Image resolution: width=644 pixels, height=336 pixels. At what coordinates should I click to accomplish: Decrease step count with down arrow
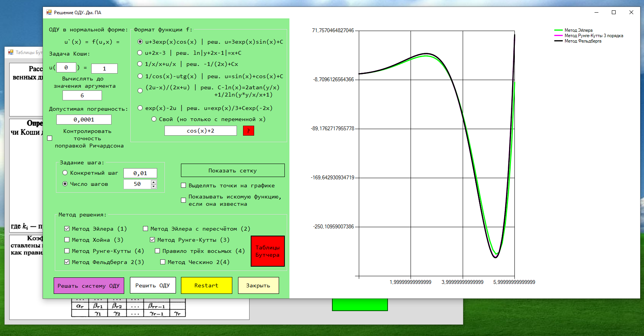(154, 187)
